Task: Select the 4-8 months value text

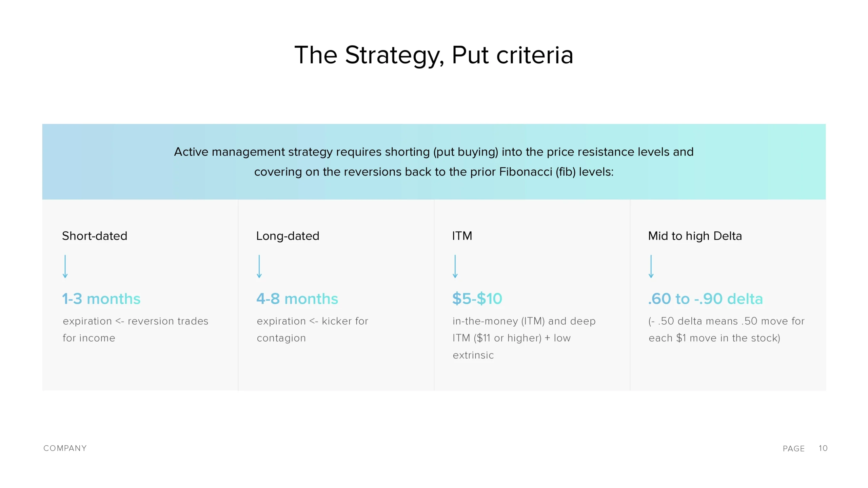Action: [297, 299]
